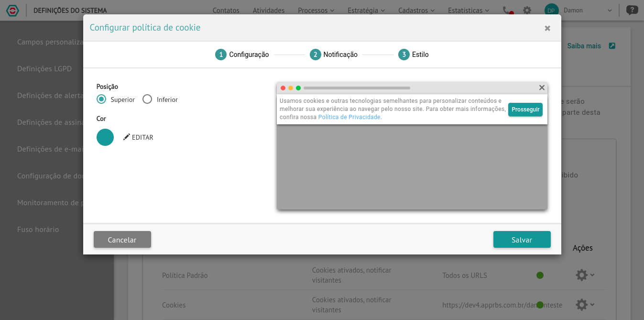The width and height of the screenshot is (644, 320).
Task: Click the Cancelar button
Action: [122, 240]
